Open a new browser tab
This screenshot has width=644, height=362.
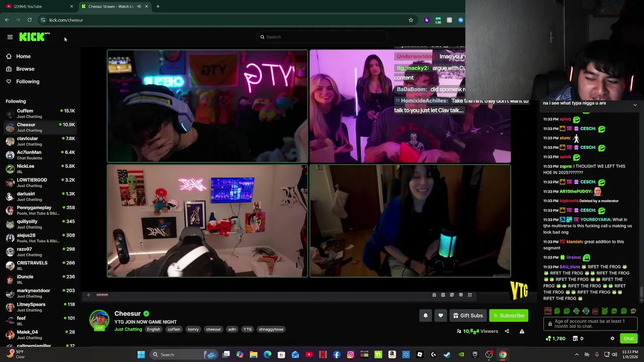157,7
